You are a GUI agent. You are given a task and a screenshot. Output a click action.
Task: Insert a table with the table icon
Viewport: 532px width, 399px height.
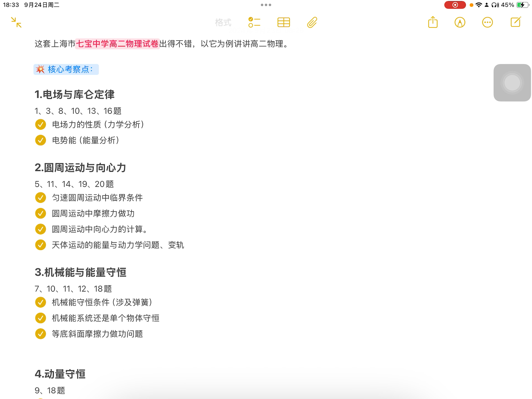(x=284, y=22)
